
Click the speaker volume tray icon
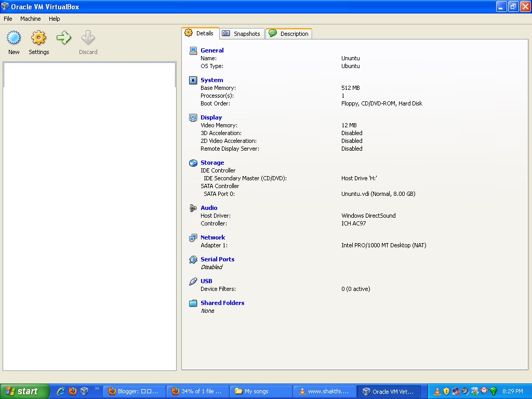click(465, 391)
